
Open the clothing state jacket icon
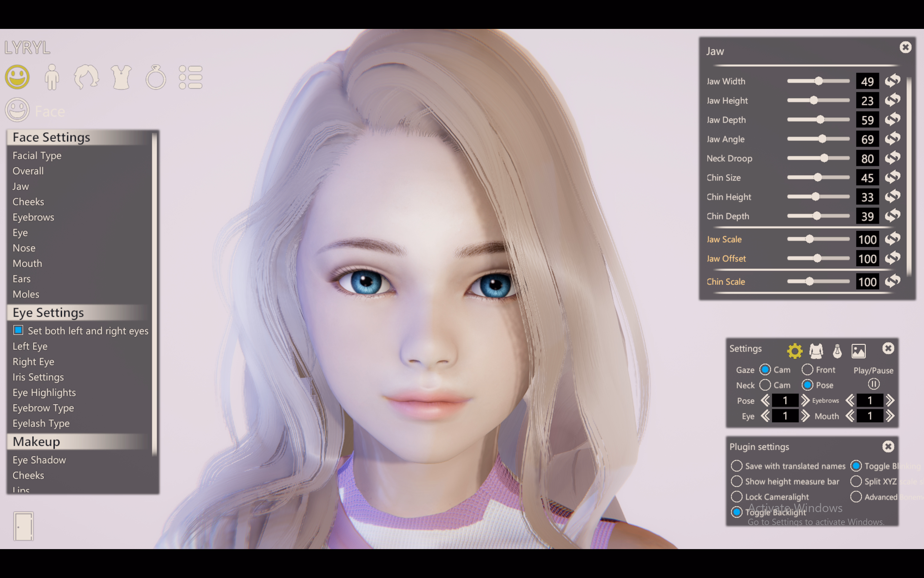[816, 350]
